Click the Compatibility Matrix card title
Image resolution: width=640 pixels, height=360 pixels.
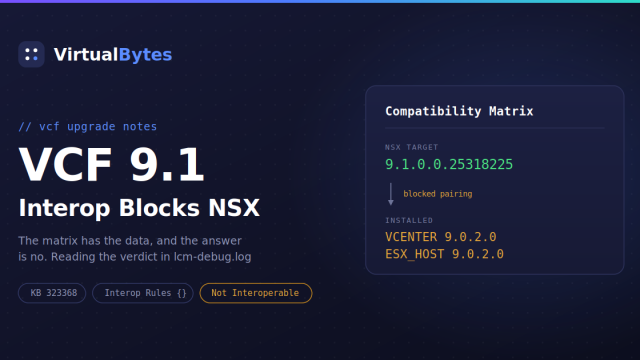click(459, 111)
